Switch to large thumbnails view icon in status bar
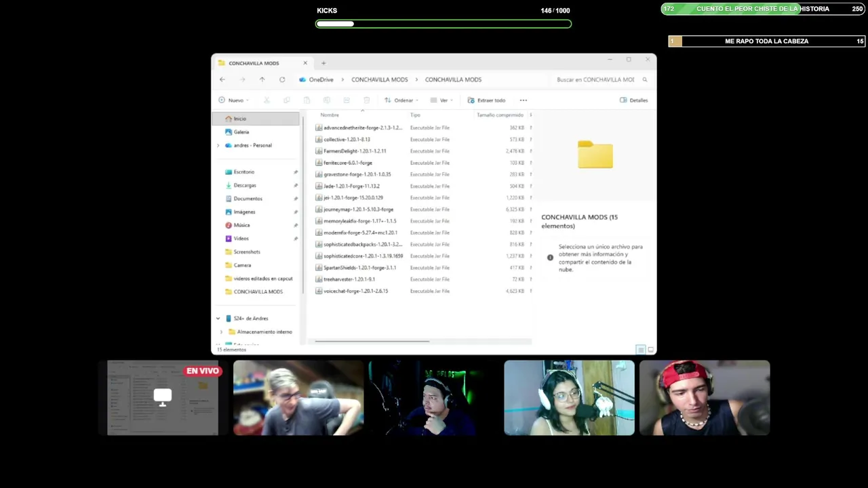Screen dimensions: 868x488 tap(651, 350)
